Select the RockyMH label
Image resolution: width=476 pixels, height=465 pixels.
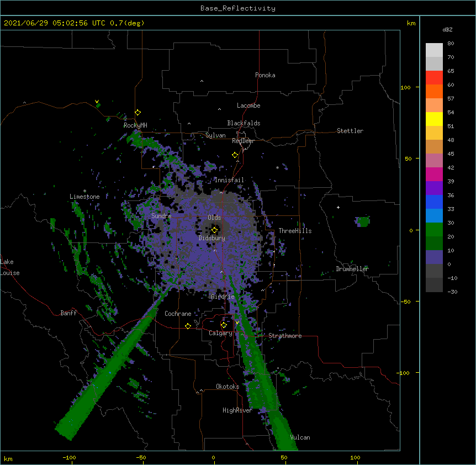tap(135, 125)
